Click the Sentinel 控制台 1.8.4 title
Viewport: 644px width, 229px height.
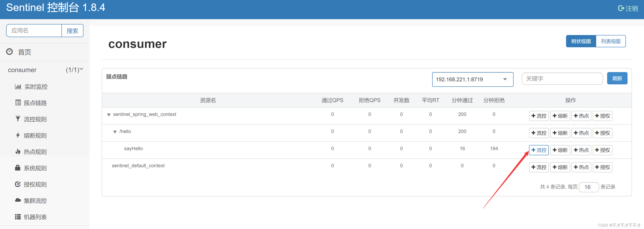[56, 8]
